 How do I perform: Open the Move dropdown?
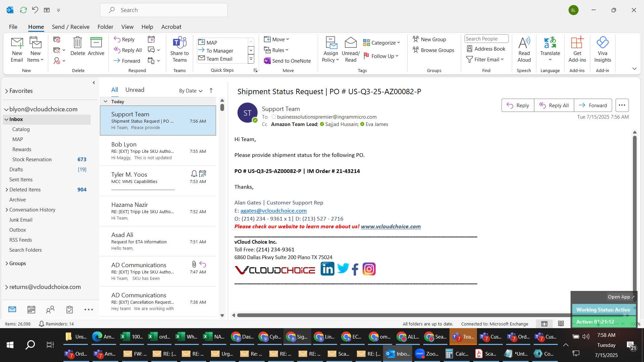click(x=276, y=39)
